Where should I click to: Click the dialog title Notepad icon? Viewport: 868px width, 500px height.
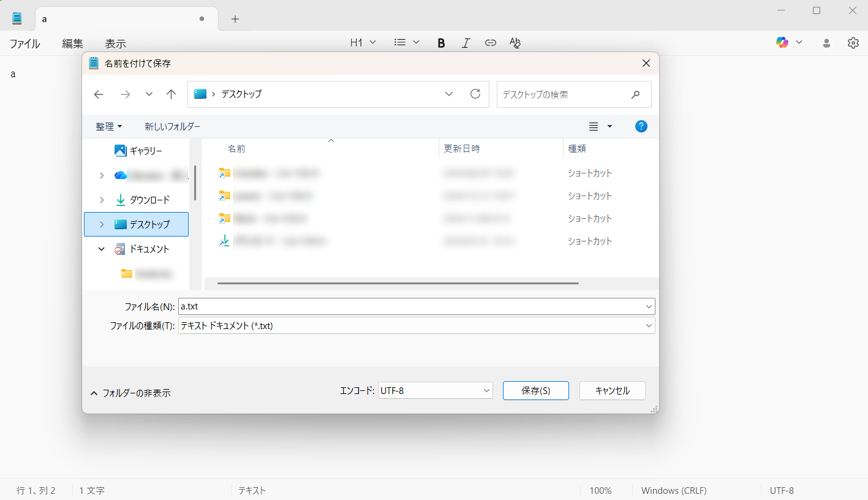click(94, 63)
